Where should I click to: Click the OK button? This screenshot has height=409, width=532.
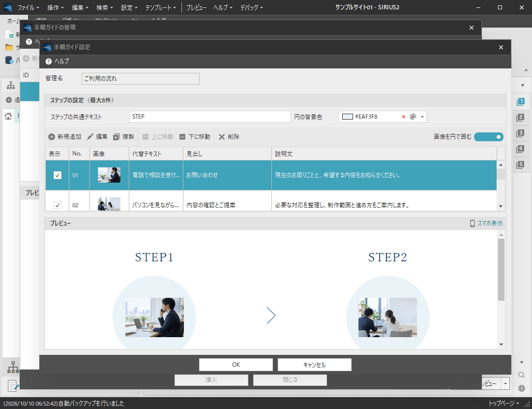click(x=236, y=365)
